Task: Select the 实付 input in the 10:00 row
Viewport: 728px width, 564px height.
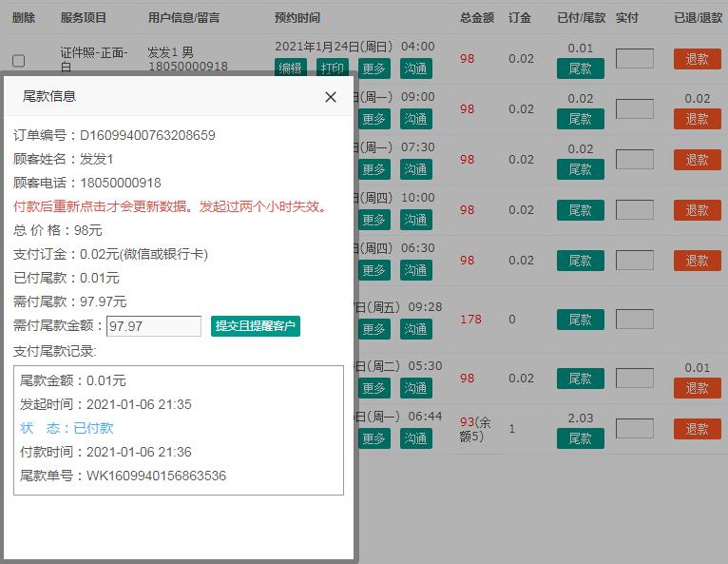Action: point(634,210)
